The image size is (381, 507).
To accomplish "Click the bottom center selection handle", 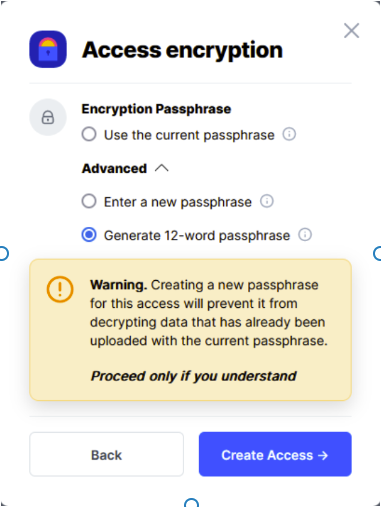I will [191, 503].
